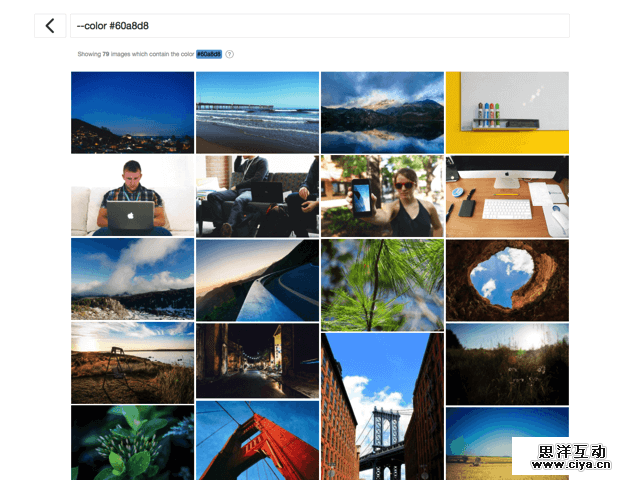Open the beach pier photo
Image resolution: width=640 pixels, height=480 pixels.
257,113
